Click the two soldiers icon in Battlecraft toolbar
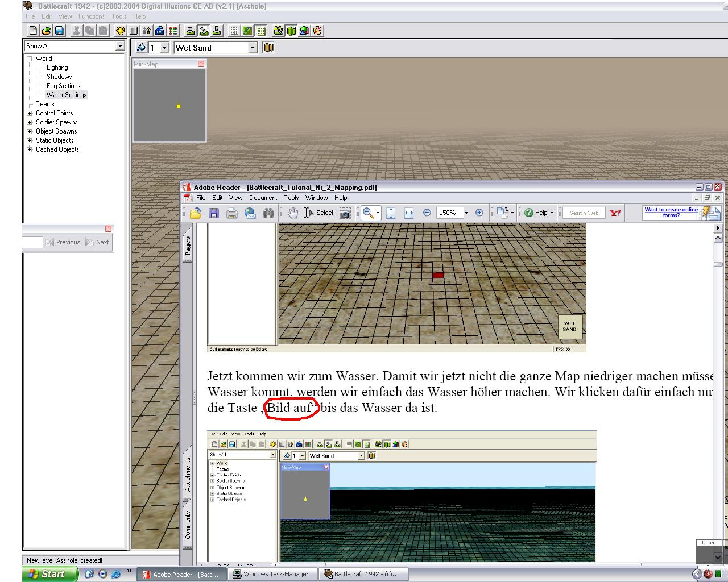This screenshot has width=728, height=582. tap(147, 31)
